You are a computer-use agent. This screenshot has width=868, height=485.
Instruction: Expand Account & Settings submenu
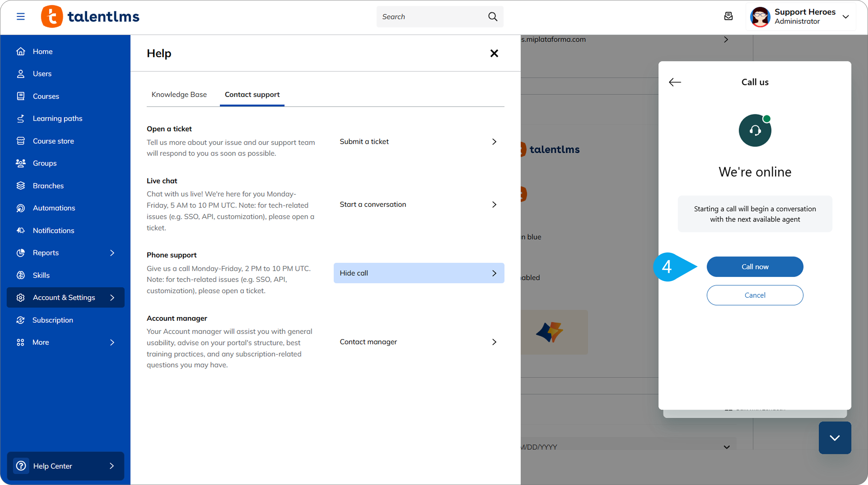[112, 297]
